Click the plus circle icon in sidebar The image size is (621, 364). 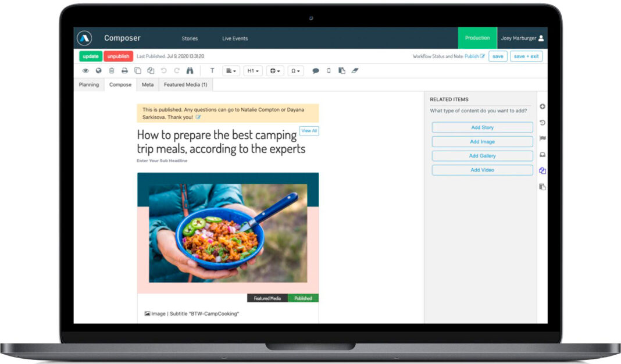pyautogui.click(x=543, y=106)
